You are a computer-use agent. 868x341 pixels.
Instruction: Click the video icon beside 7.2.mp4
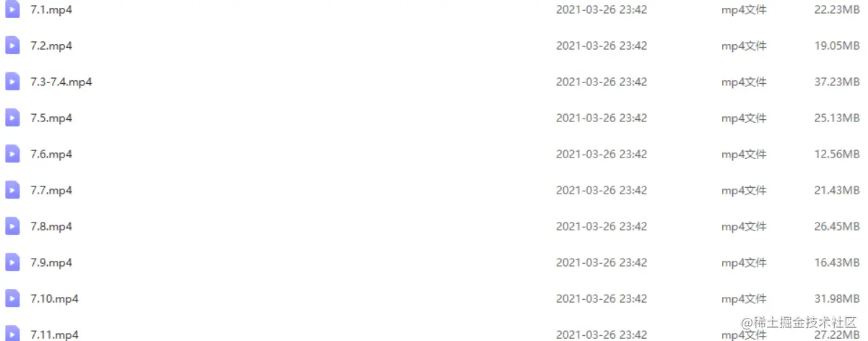coord(12,46)
